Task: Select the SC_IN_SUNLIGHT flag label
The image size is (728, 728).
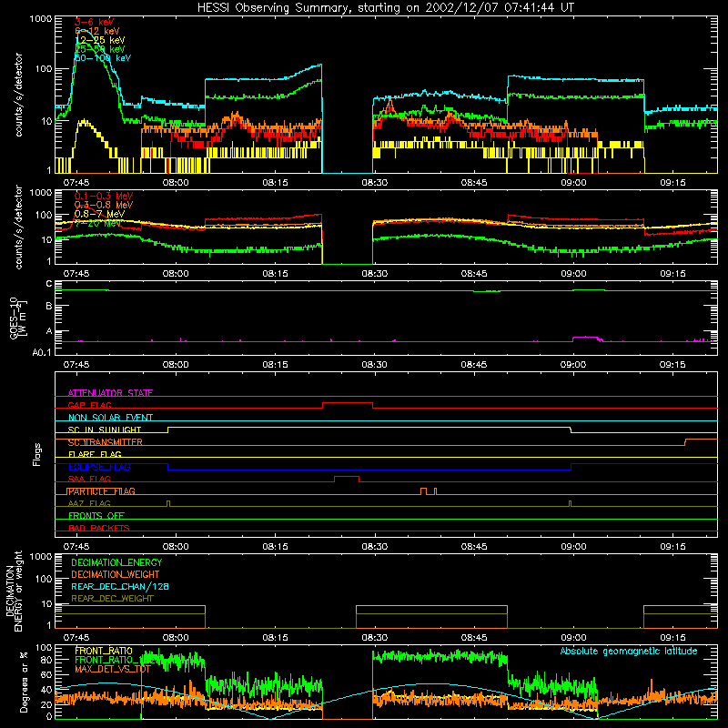Action: click(105, 430)
